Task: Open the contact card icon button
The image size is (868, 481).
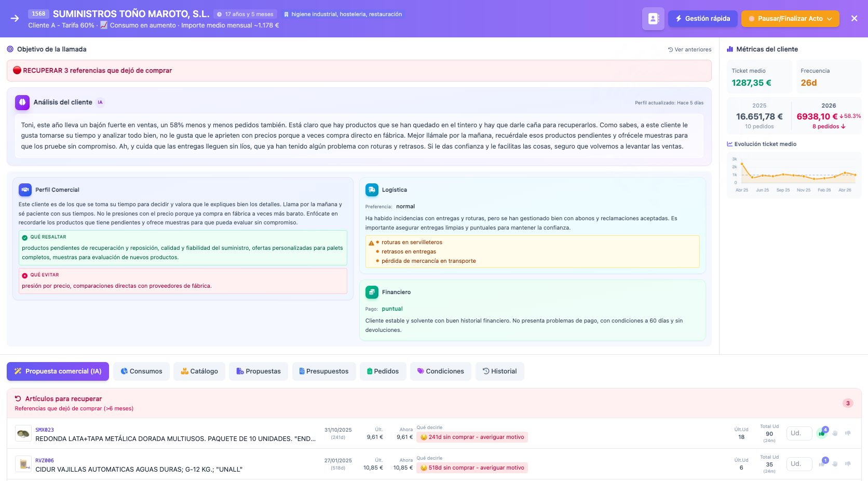Action: tap(653, 19)
